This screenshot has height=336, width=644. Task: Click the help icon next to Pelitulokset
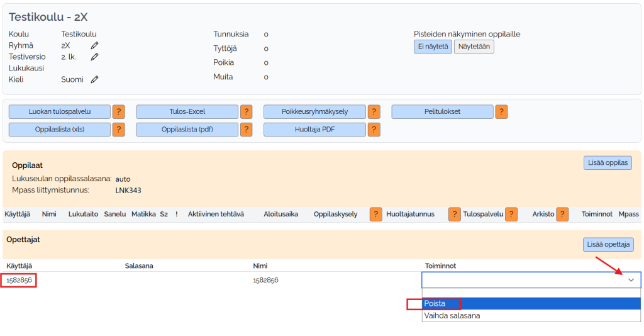[x=501, y=112]
